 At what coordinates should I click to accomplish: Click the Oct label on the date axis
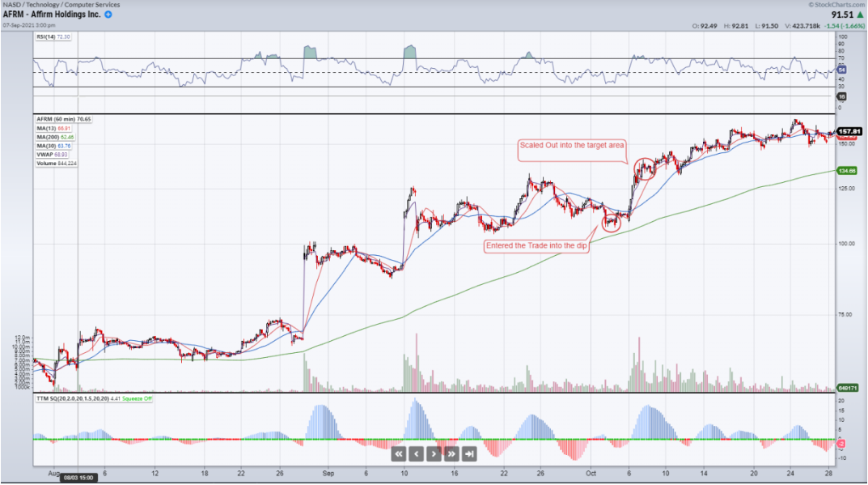[x=591, y=474]
